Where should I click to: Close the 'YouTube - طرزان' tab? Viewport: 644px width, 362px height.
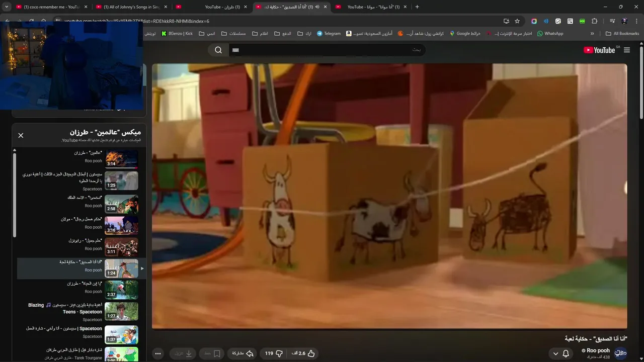[246, 7]
